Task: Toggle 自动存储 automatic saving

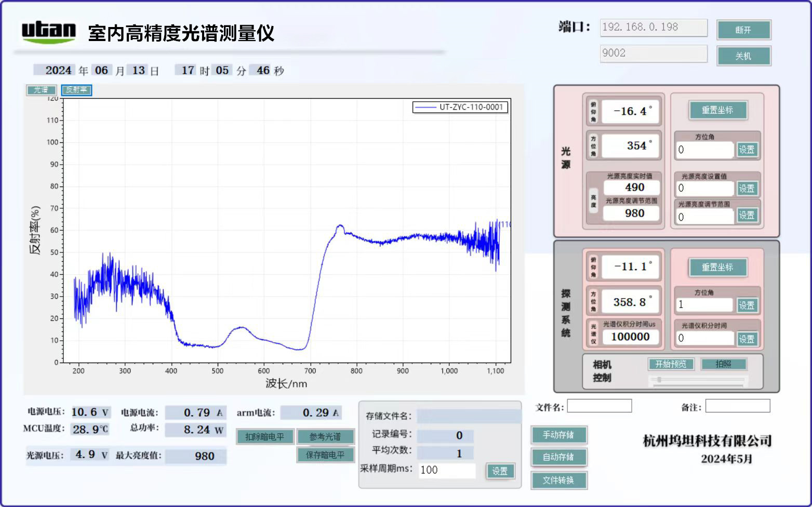Action: pos(558,457)
